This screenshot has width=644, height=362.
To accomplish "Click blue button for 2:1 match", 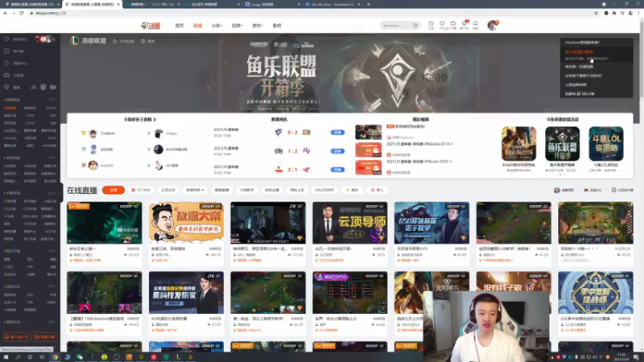I will point(337,170).
